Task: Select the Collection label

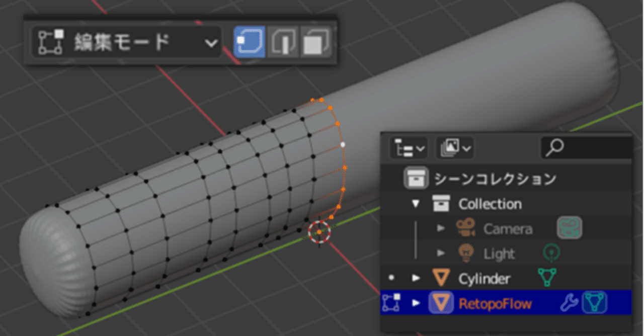Action: coord(490,204)
